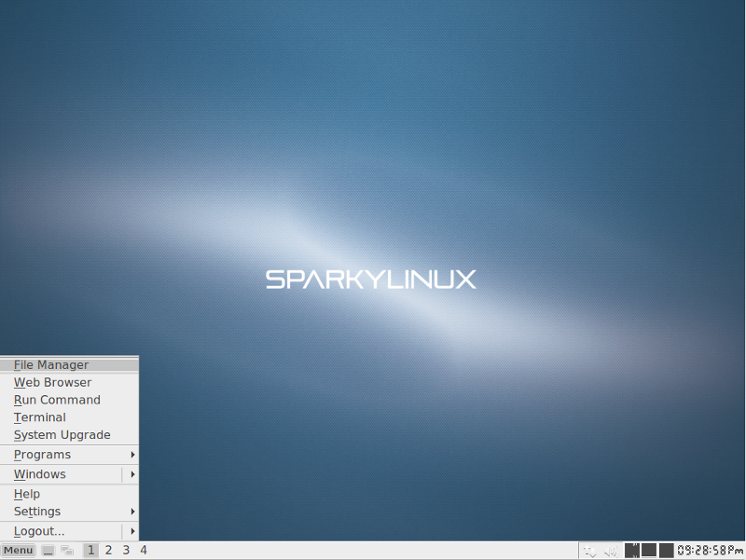Open the Programs submenu
Image resolution: width=746 pixels, height=560 pixels.
coord(69,455)
